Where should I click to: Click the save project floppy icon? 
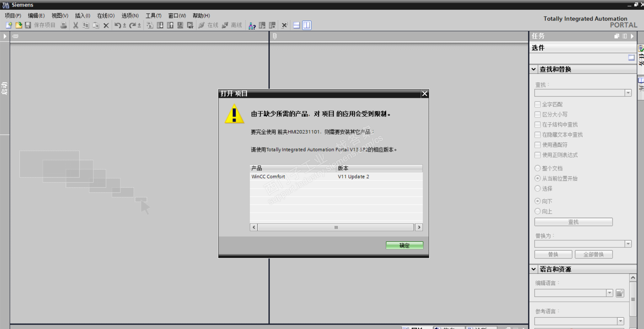[x=28, y=25]
